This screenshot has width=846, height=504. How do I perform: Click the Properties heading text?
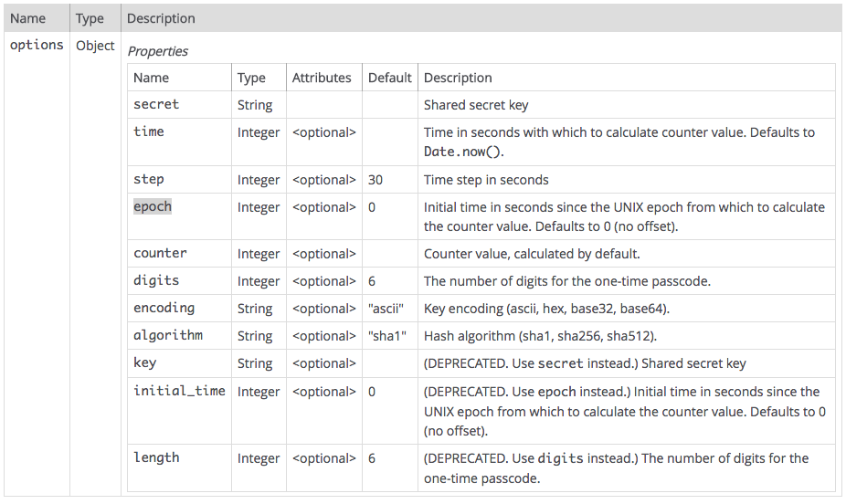(158, 51)
